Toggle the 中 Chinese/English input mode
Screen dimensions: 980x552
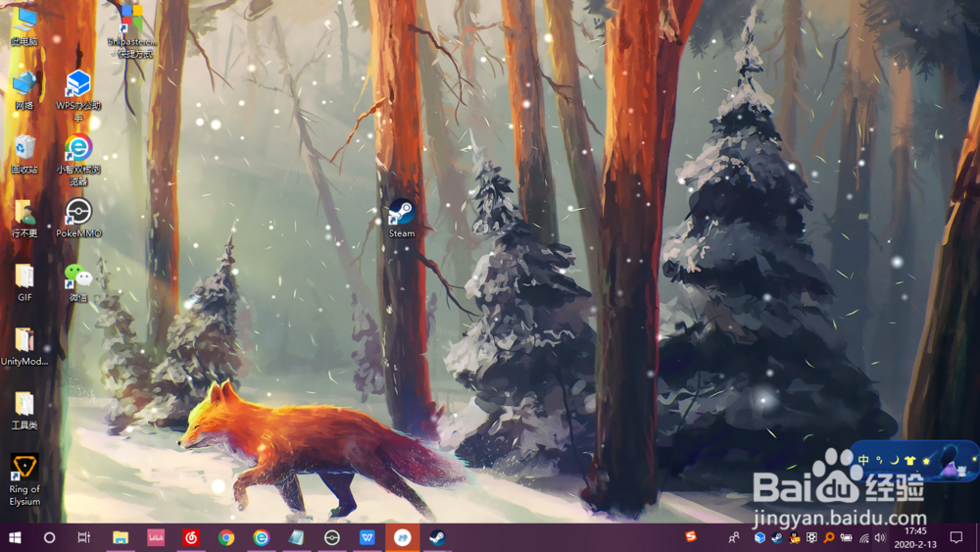pyautogui.click(x=863, y=460)
